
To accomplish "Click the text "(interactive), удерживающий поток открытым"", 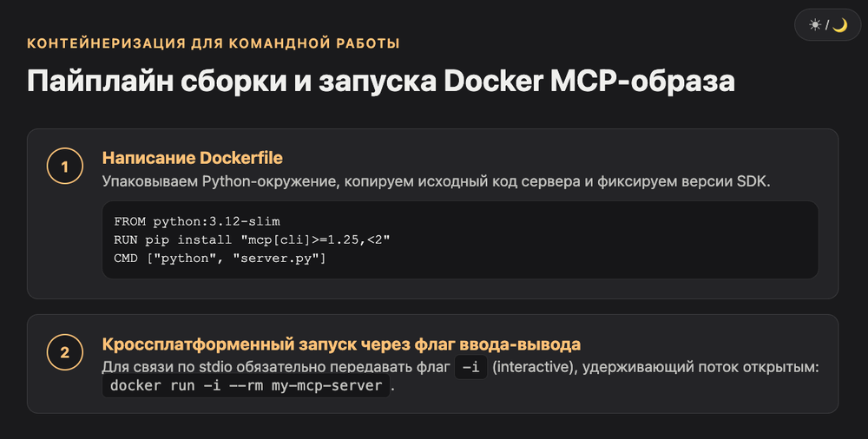I will (x=655, y=368).
